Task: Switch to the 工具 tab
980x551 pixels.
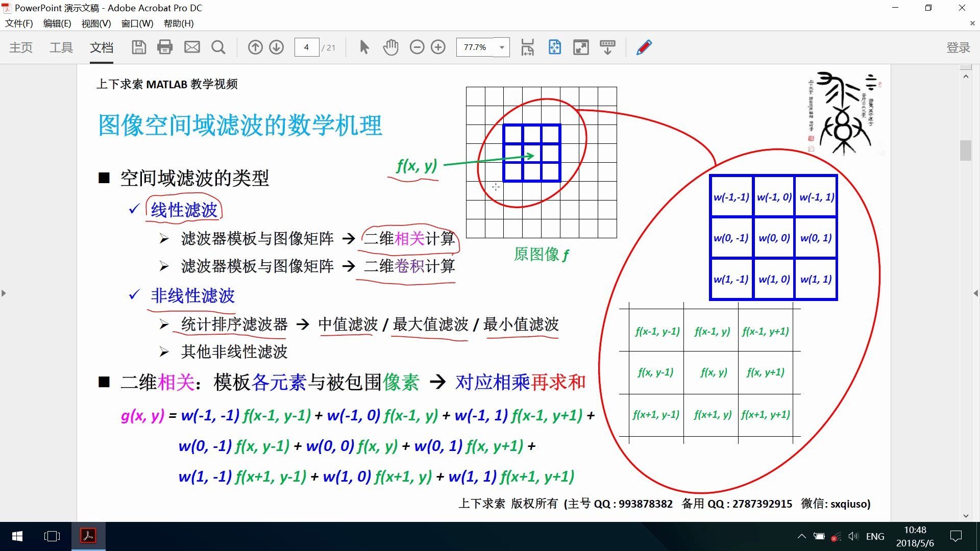Action: click(x=61, y=47)
